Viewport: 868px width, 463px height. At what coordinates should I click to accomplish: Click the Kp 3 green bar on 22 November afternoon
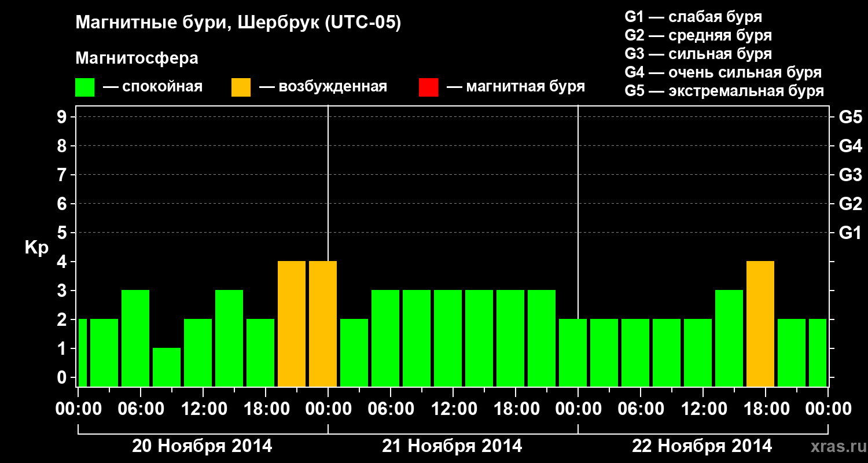tap(729, 339)
